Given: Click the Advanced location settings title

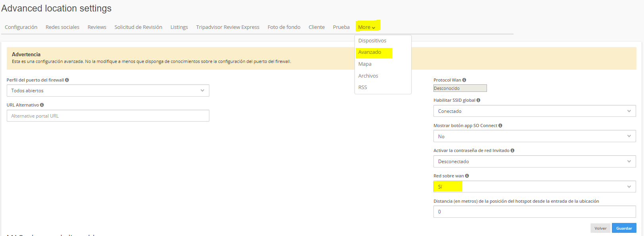Looking at the screenshot, I should 56,8.
